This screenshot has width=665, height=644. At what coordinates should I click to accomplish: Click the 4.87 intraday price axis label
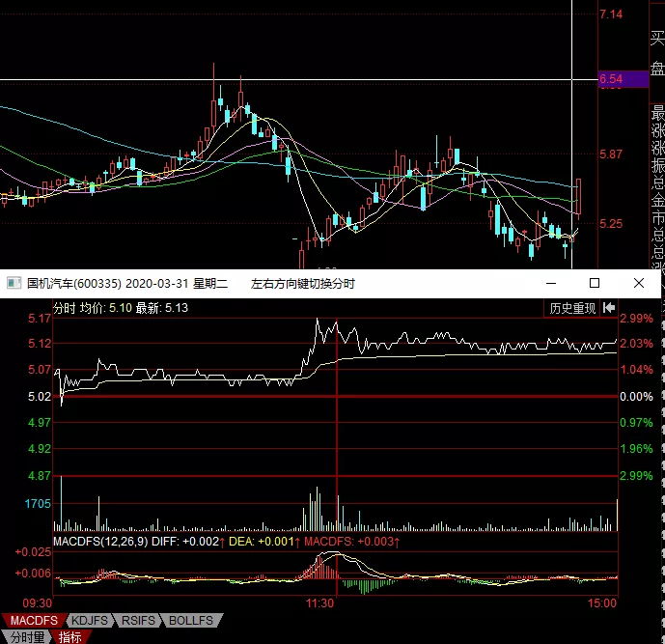point(40,476)
